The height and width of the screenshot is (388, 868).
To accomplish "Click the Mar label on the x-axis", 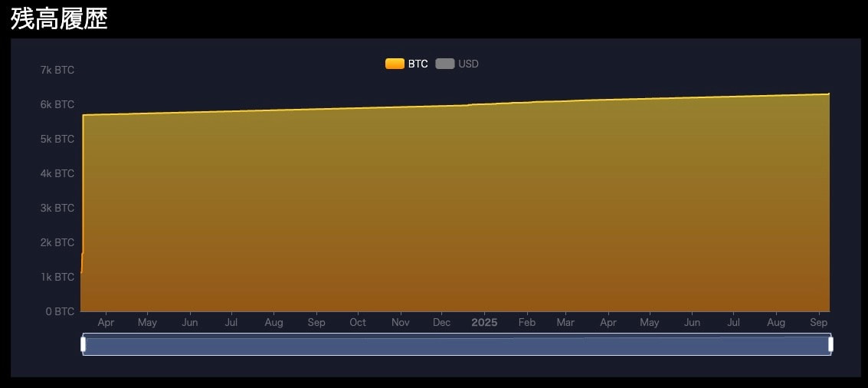I will (x=565, y=323).
